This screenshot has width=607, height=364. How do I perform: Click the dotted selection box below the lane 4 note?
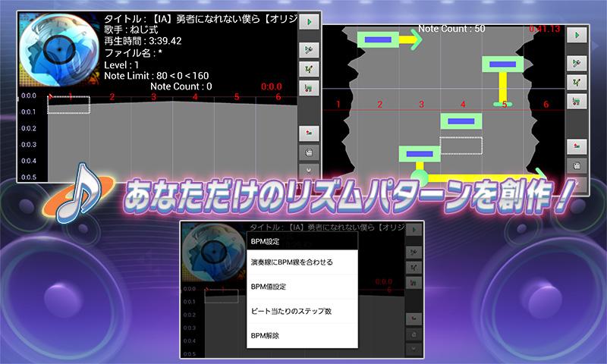click(461, 146)
